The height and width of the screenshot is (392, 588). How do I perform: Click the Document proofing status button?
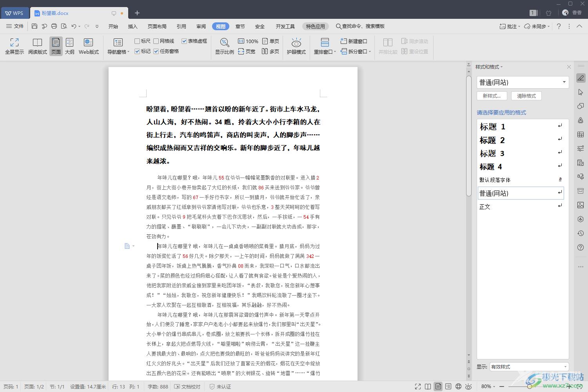(187, 387)
